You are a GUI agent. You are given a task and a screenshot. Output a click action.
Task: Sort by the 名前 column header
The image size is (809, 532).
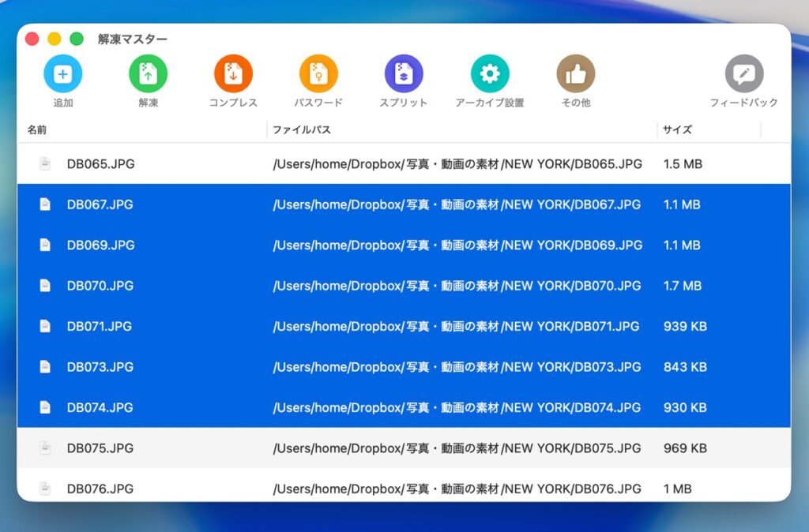coord(37,129)
